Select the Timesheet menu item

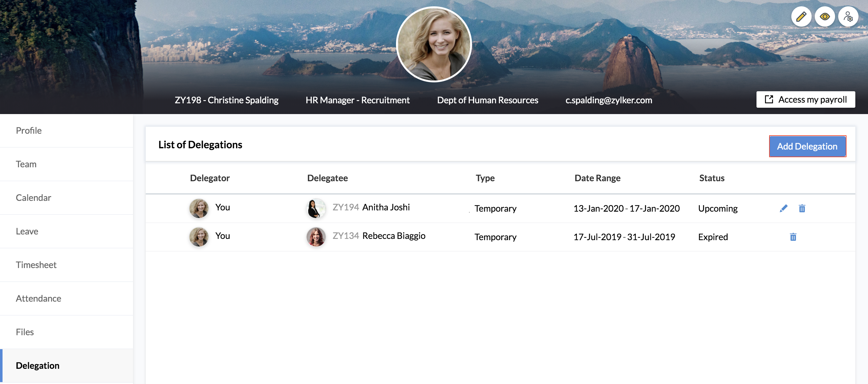tap(36, 265)
